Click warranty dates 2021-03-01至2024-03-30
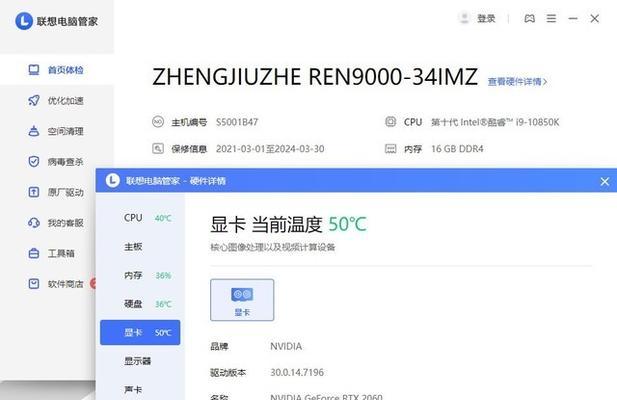This screenshot has width=617, height=400. (x=270, y=149)
